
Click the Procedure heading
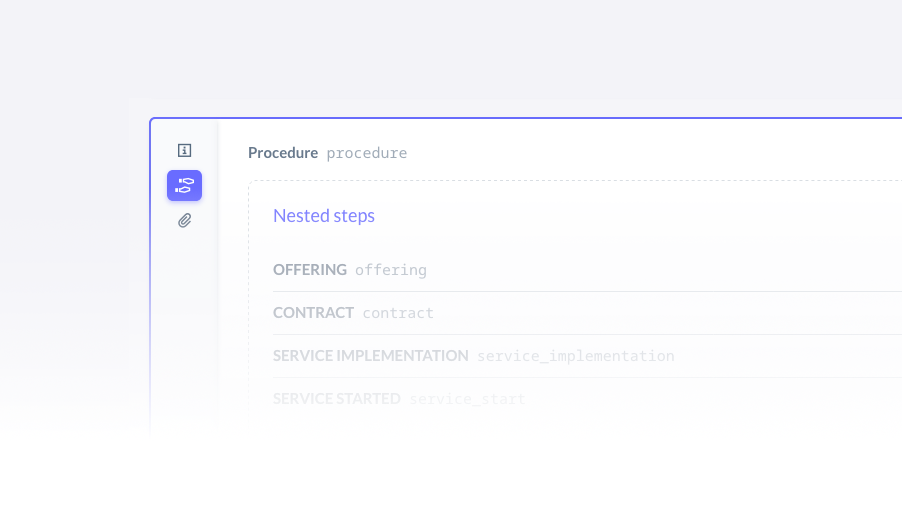coord(282,153)
